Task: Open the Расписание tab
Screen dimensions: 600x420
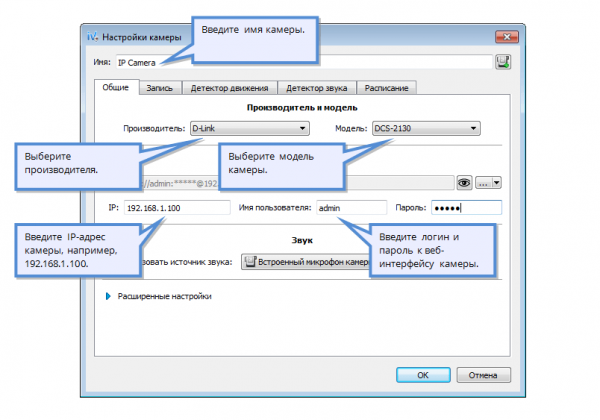Action: coord(386,88)
